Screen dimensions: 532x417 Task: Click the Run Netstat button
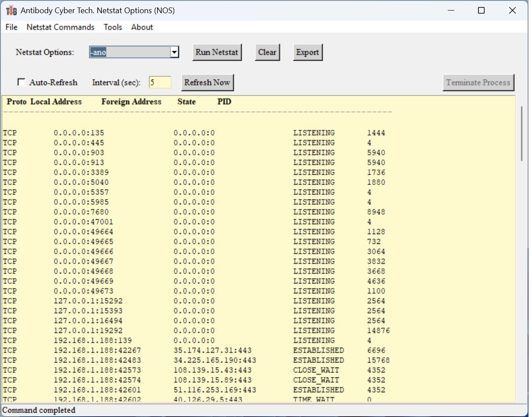217,52
